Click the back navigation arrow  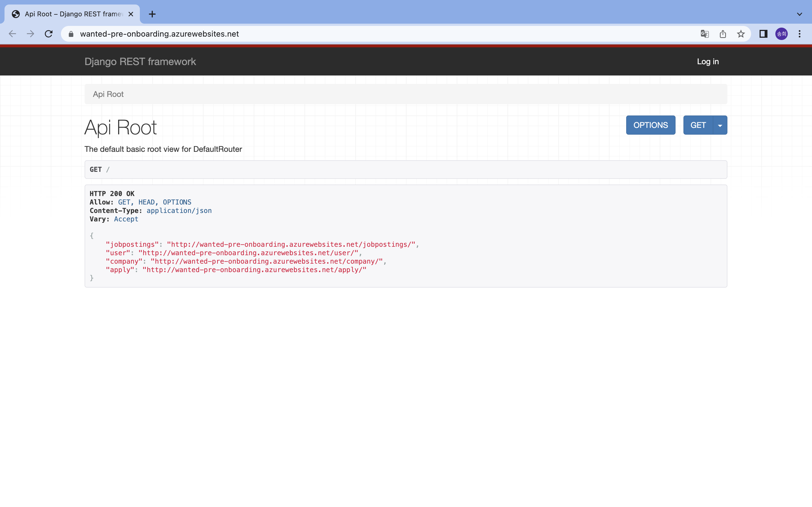pyautogui.click(x=12, y=34)
